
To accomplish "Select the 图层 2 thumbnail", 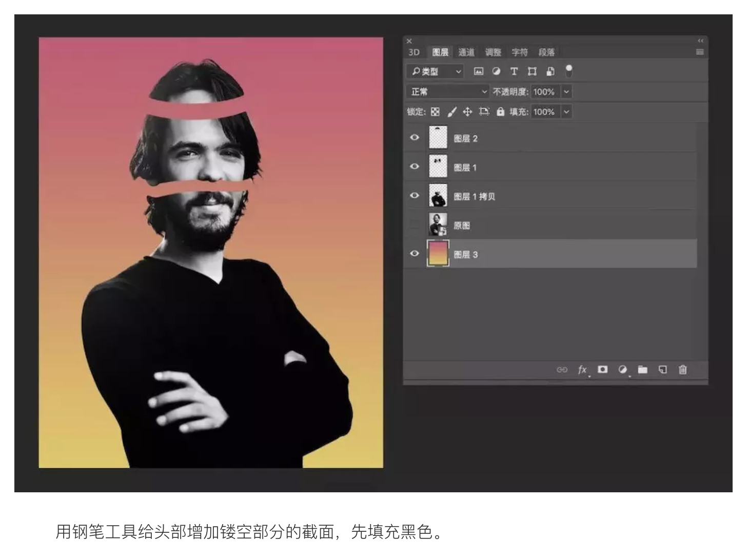I will [x=438, y=137].
